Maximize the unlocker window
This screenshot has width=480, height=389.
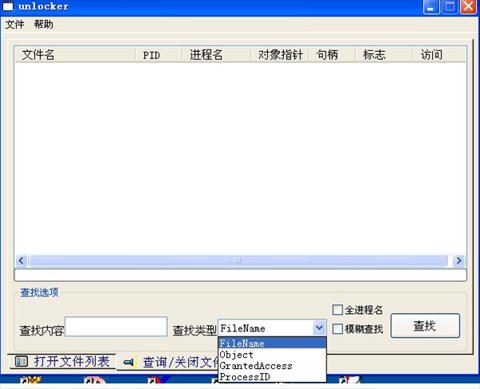click(x=450, y=7)
